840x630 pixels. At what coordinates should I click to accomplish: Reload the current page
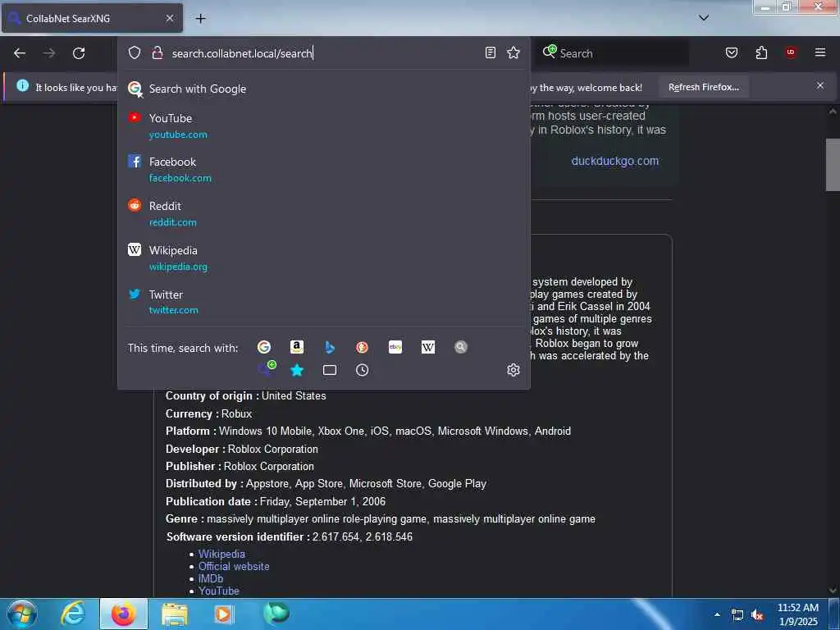pos(79,53)
